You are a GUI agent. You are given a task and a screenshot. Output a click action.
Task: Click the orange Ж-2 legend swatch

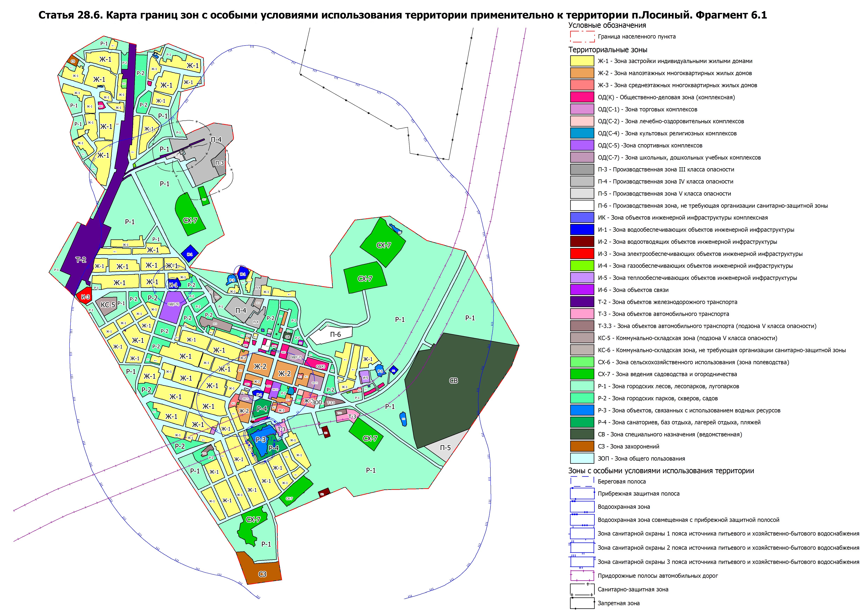[x=582, y=73]
